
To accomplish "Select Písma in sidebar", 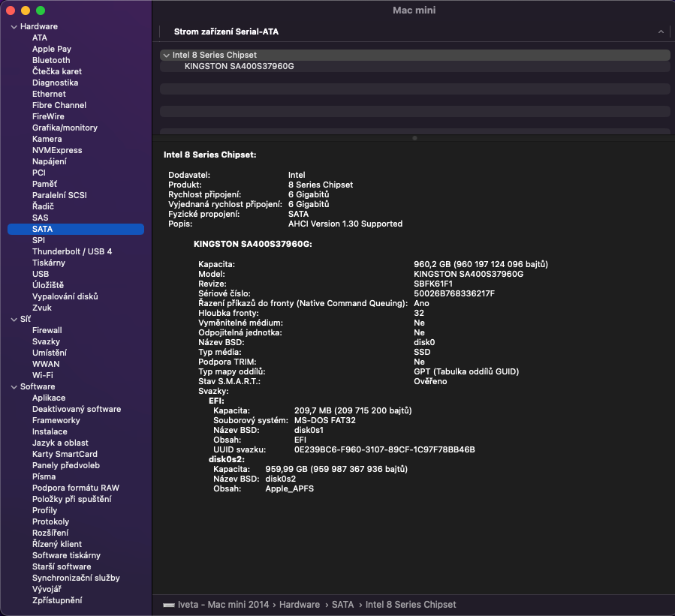I will (x=44, y=476).
